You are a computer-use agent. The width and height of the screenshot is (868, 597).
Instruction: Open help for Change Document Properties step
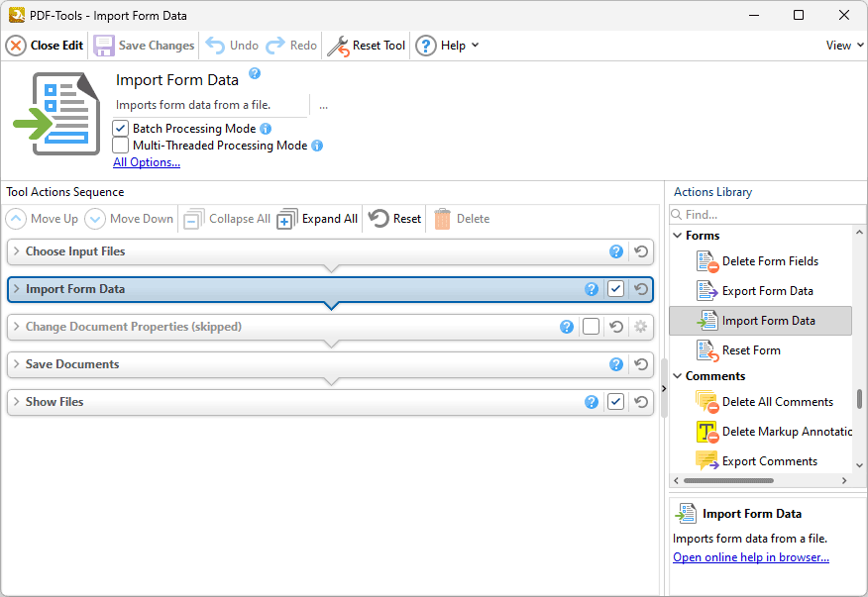567,327
